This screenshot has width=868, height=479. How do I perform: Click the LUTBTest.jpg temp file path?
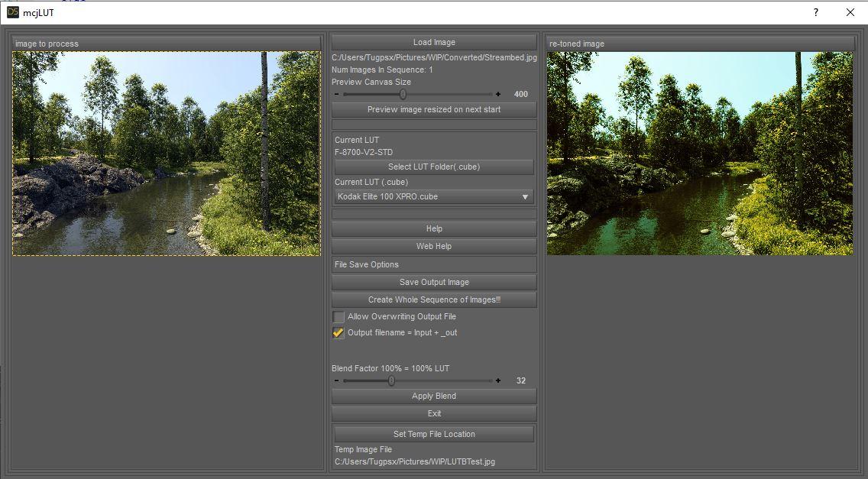(x=415, y=461)
